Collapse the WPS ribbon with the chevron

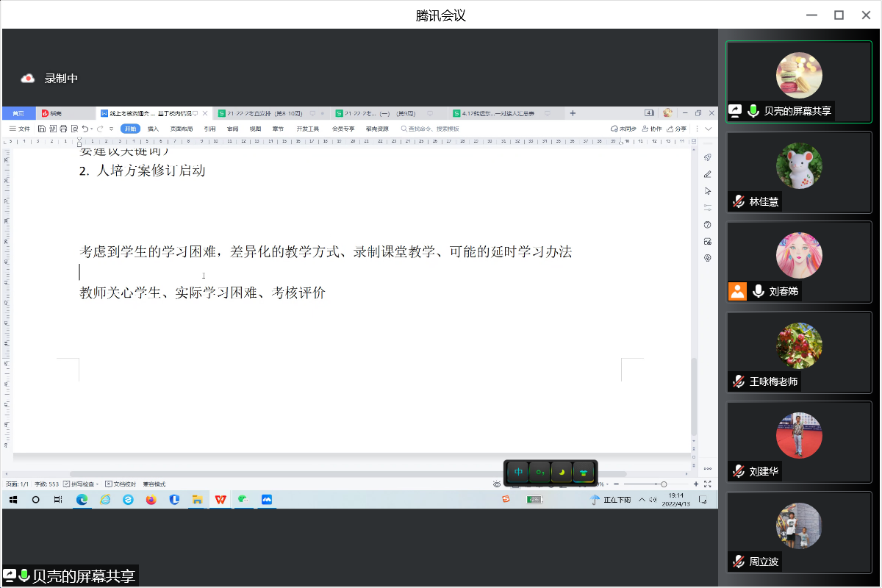coord(709,129)
